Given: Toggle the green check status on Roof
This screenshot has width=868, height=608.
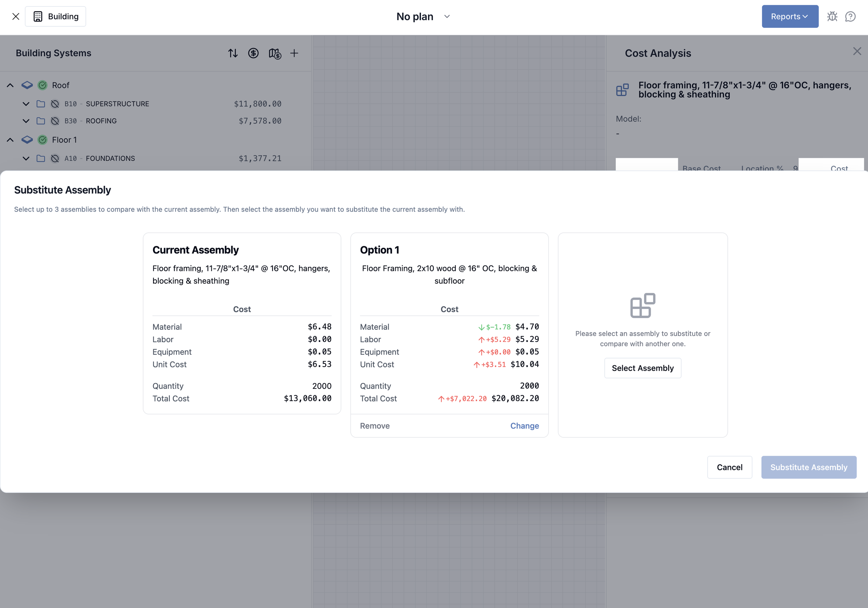Looking at the screenshot, I should pos(43,85).
